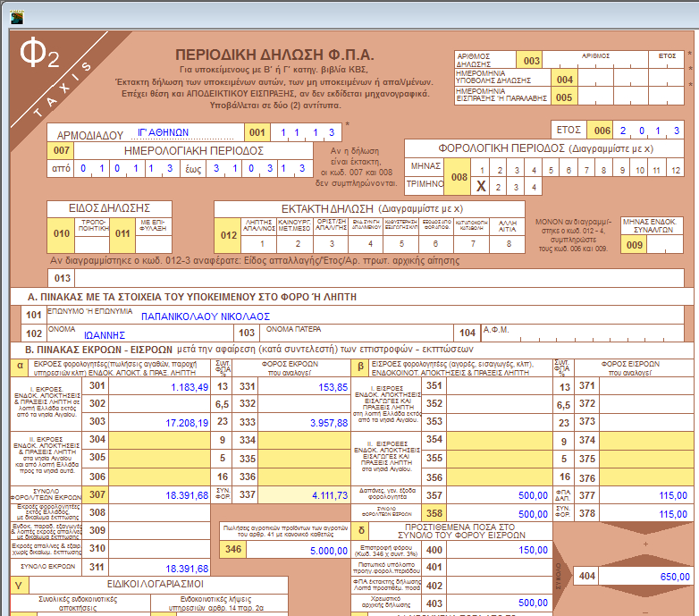
Task: Click field 400 with value 150,00
Action: (500, 550)
